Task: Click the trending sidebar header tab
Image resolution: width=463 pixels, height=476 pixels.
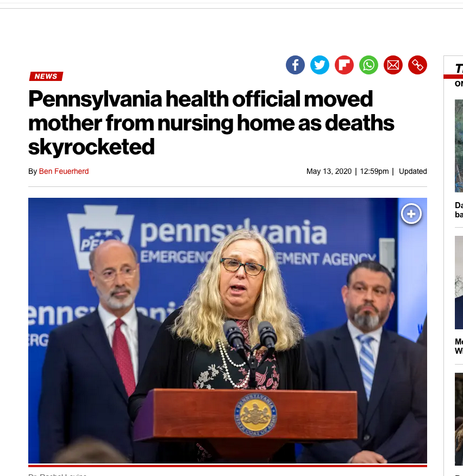Action: [x=459, y=68]
